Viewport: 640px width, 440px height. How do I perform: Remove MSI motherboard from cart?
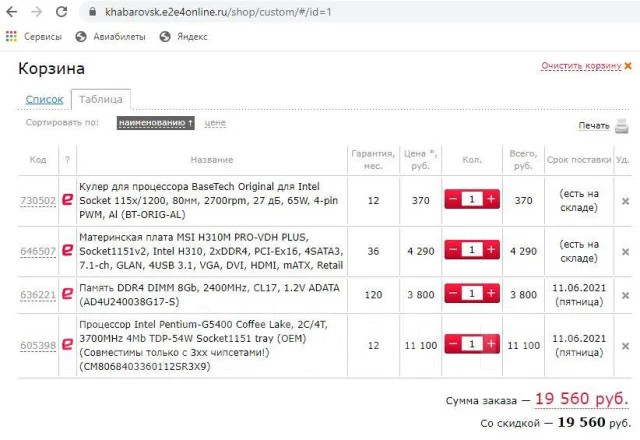(625, 252)
